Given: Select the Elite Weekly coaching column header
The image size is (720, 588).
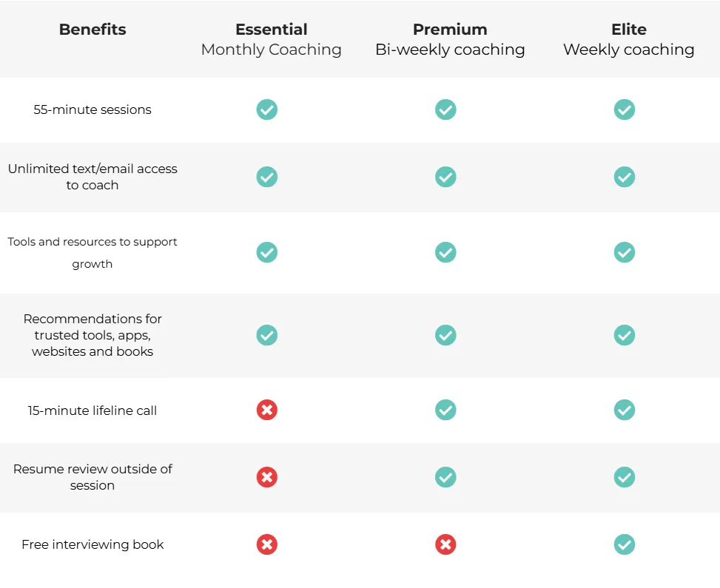Looking at the screenshot, I should tap(629, 39).
